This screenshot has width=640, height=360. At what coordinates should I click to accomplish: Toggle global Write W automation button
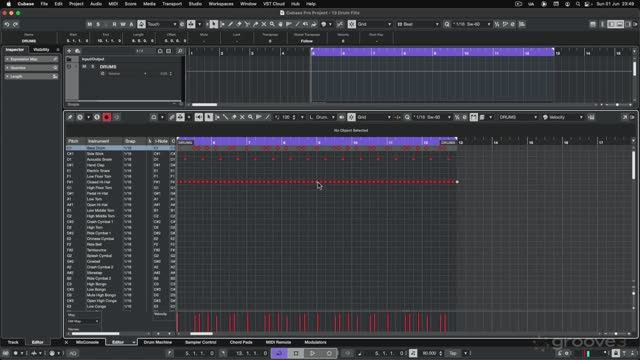pos(122,24)
